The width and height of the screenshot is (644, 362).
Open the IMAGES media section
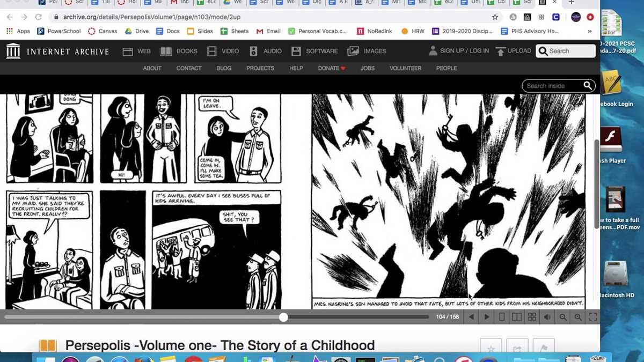click(x=367, y=51)
